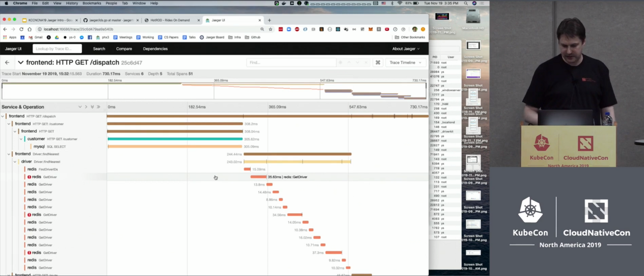The image size is (644, 276).
Task: Click Chrome's forward navigation arrow
Action: click(x=13, y=29)
